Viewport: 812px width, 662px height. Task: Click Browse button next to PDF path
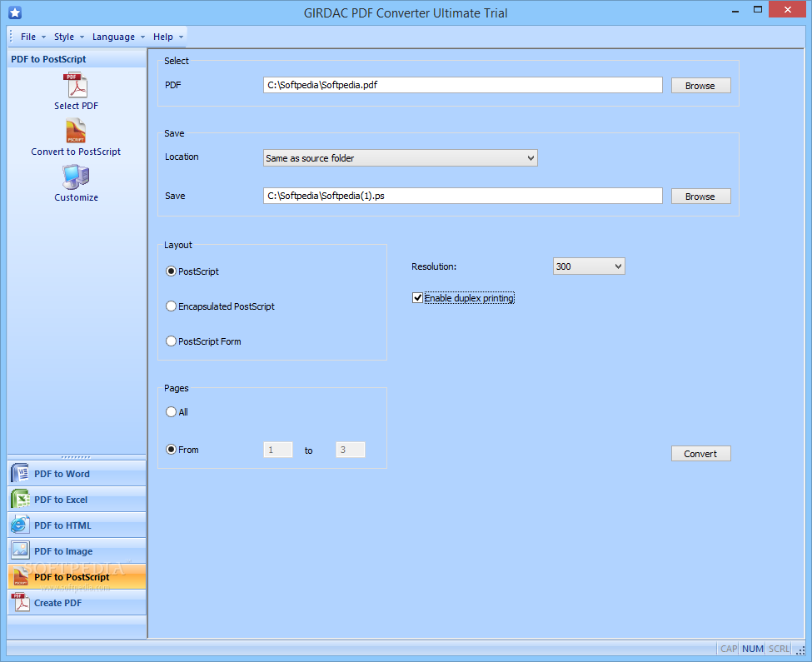700,86
